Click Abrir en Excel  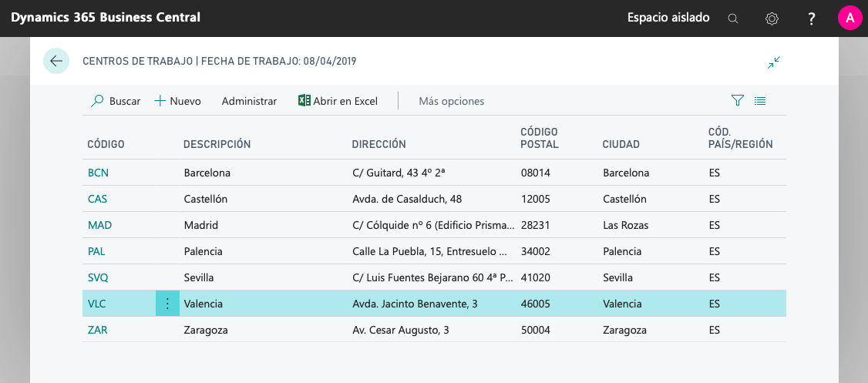(x=338, y=101)
